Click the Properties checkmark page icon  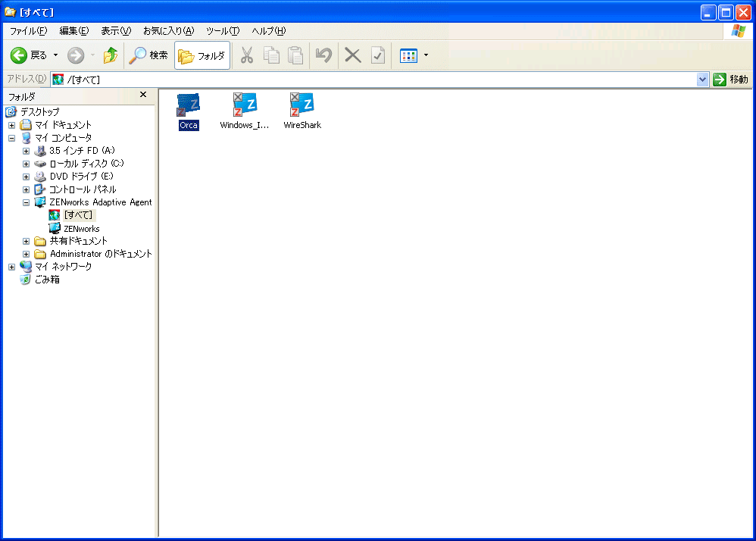tap(378, 55)
